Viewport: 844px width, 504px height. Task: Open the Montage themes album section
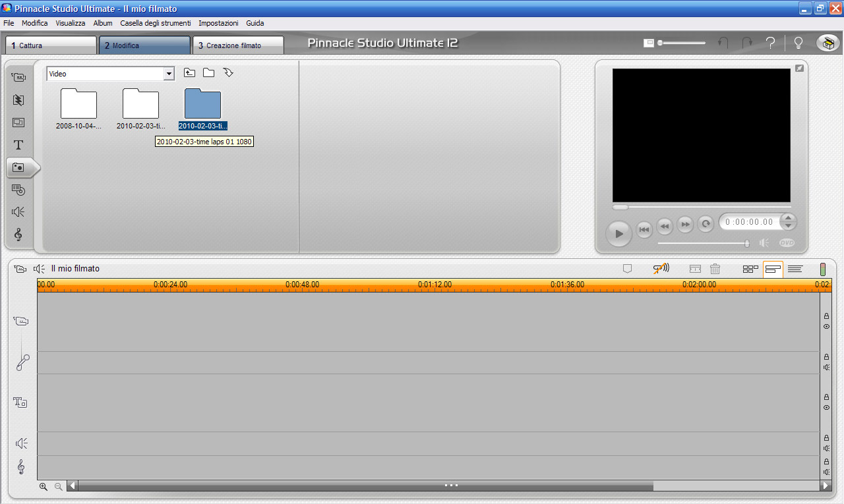point(18,123)
